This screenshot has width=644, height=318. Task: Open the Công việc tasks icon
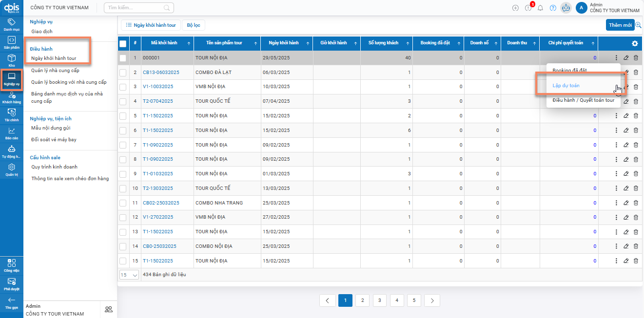point(12,265)
